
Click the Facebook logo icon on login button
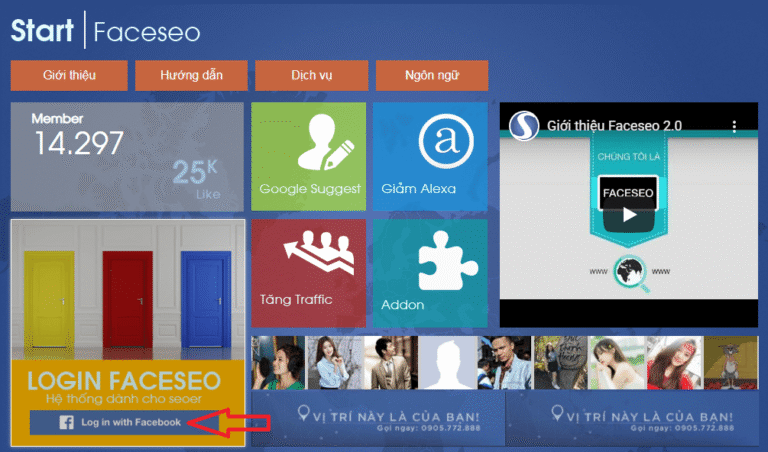[x=67, y=422]
